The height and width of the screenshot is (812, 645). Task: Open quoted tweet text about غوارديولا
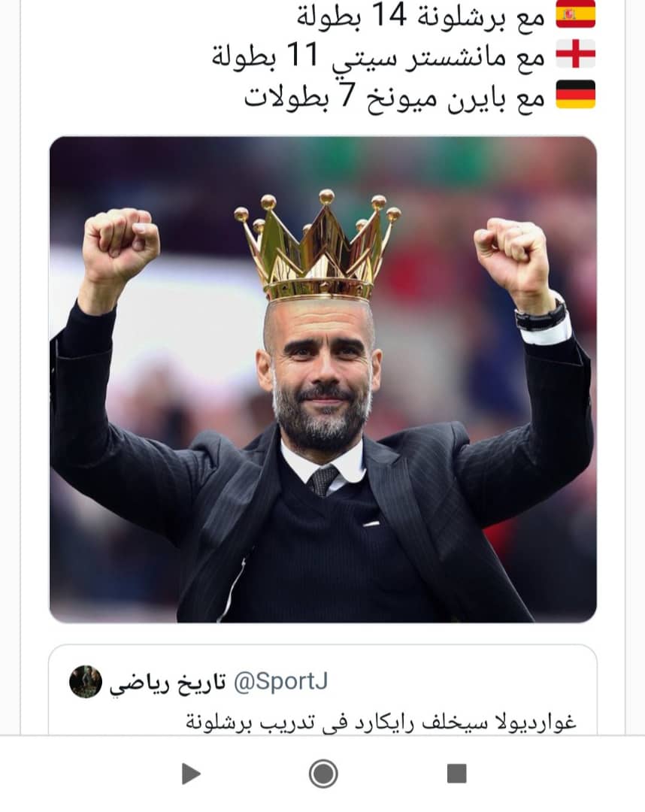point(381,721)
